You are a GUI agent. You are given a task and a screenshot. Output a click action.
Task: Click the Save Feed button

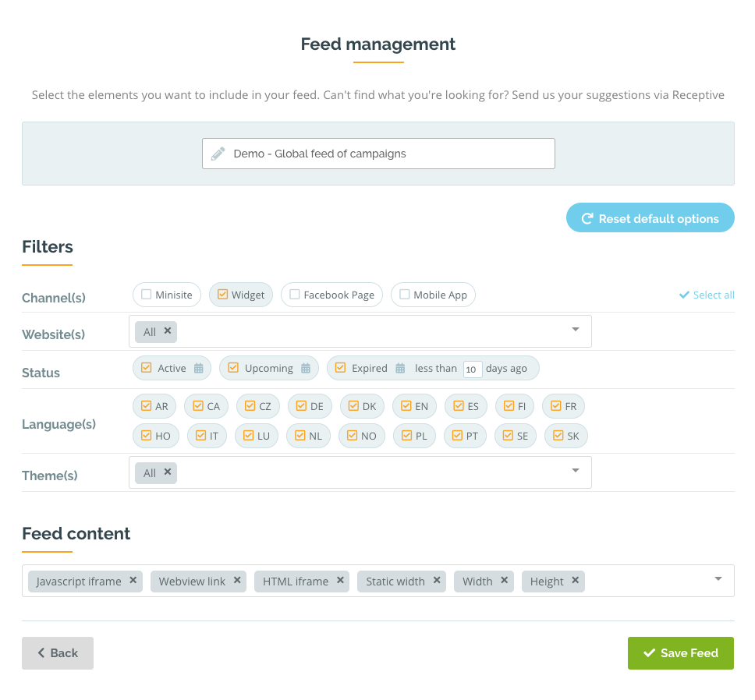680,653
